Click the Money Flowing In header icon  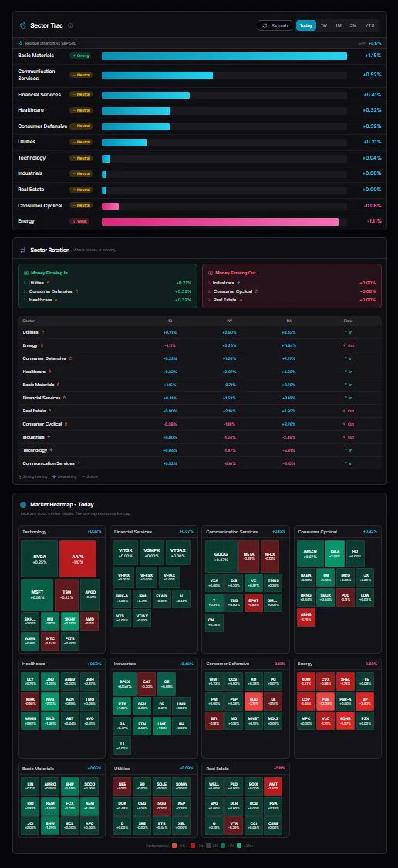[25, 273]
